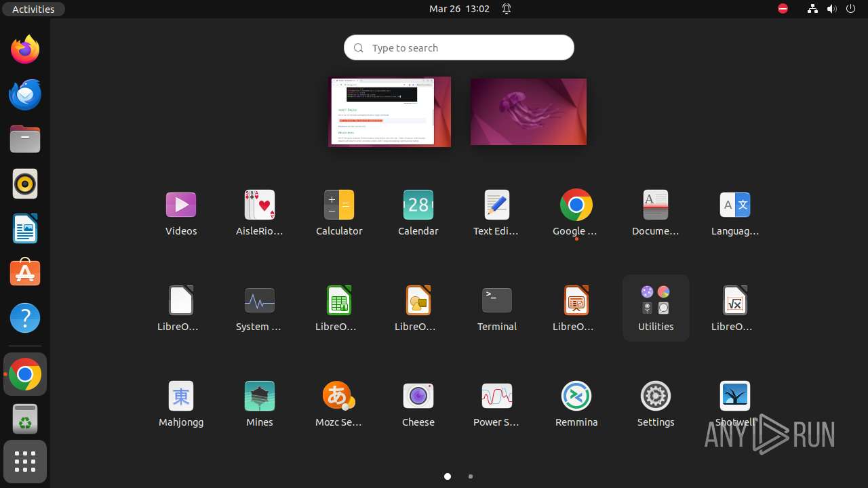Launch Mahjongg game
The image size is (868, 488).
(181, 404)
